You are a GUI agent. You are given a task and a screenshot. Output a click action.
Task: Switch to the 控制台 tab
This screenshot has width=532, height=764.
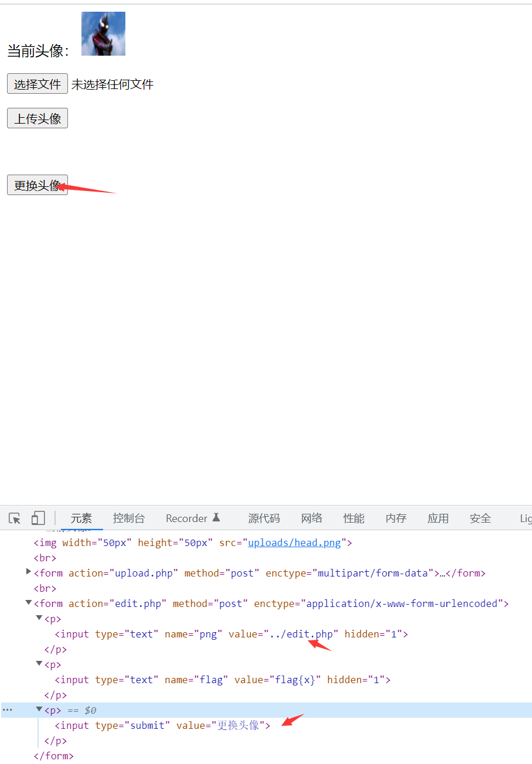[x=128, y=518]
